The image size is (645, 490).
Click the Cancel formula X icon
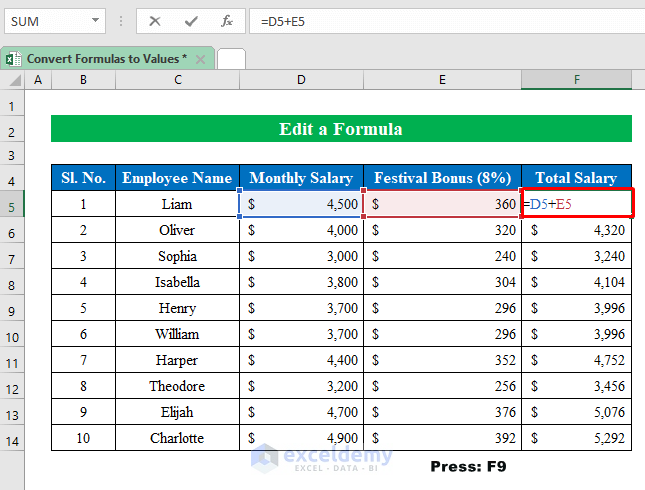pyautogui.click(x=155, y=20)
